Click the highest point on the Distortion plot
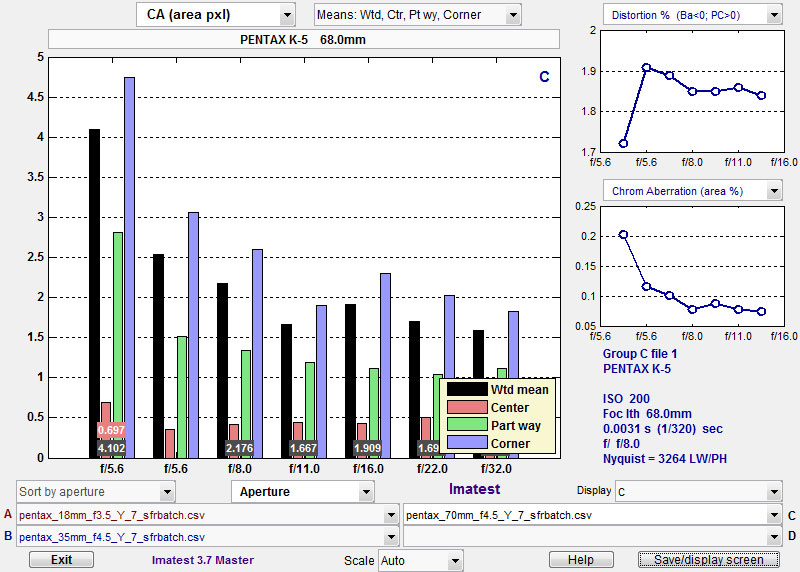This screenshot has width=800, height=572. tap(646, 67)
